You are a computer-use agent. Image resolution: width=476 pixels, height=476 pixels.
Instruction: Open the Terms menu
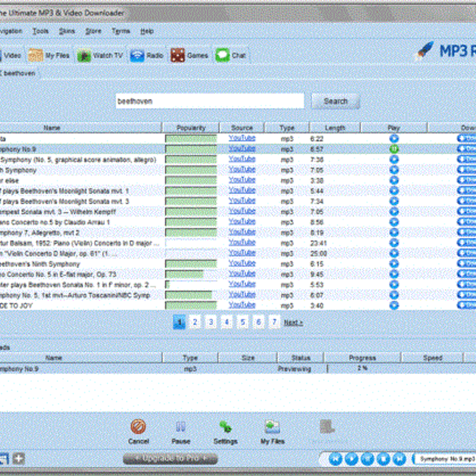121,31
